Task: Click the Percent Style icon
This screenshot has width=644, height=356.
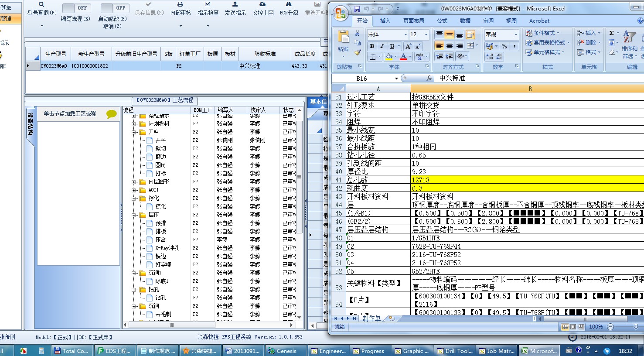Action: pyautogui.click(x=504, y=46)
